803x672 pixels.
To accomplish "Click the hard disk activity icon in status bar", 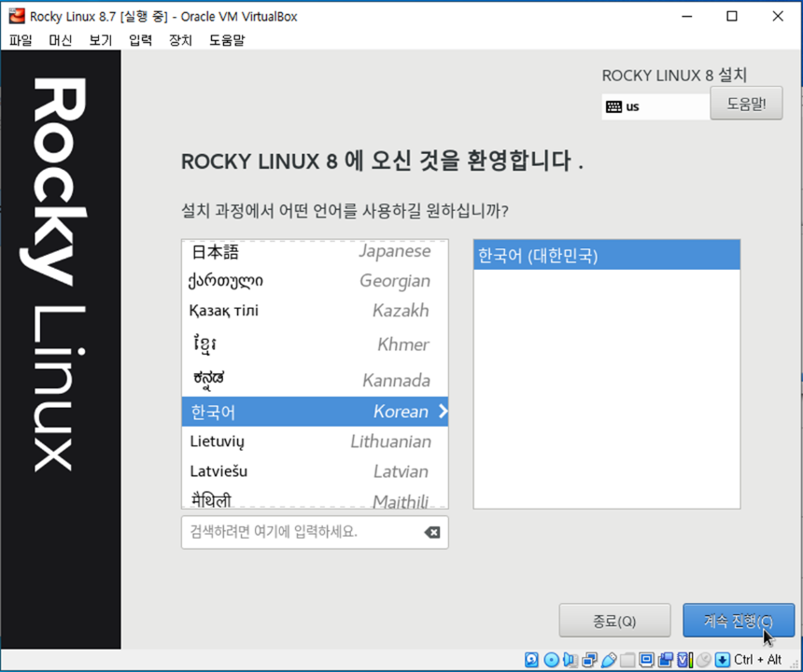I will pos(532,659).
